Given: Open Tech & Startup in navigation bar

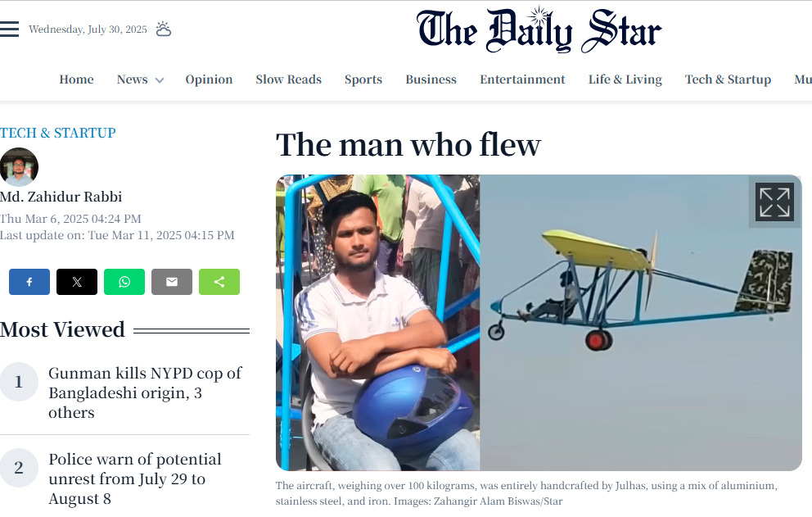Looking at the screenshot, I should pos(729,79).
